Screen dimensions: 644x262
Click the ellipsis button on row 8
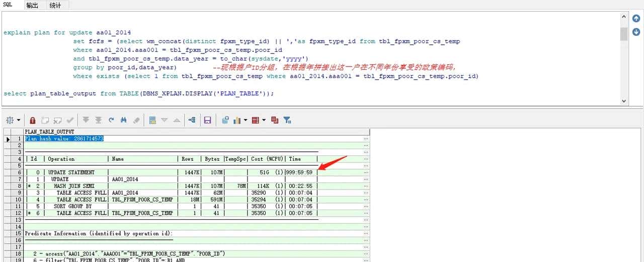[366, 186]
